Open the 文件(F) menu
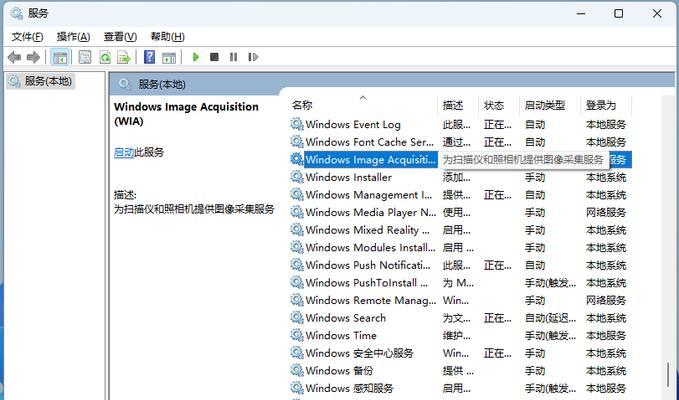The width and height of the screenshot is (679, 400). [x=27, y=37]
